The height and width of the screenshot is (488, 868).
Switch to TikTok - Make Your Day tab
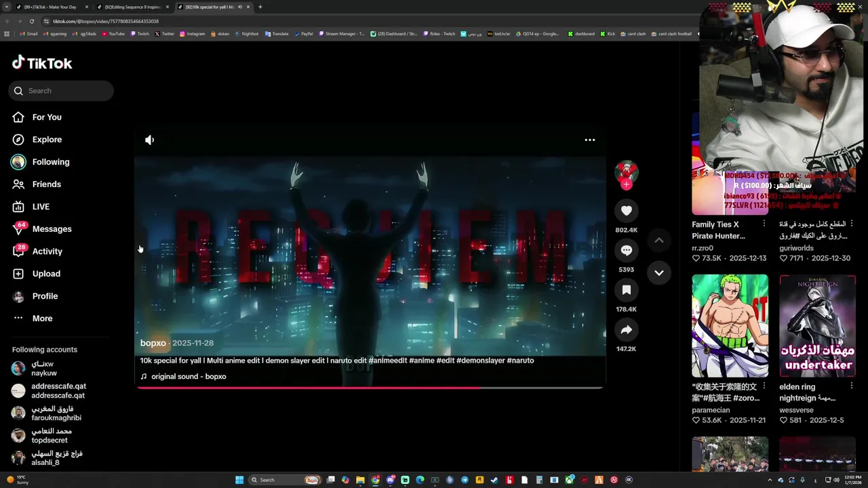click(51, 7)
